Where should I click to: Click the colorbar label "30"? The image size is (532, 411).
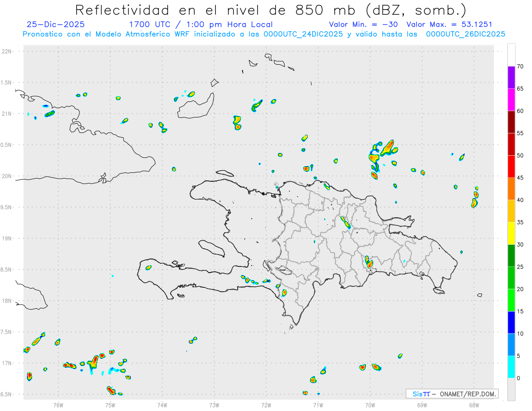point(520,245)
